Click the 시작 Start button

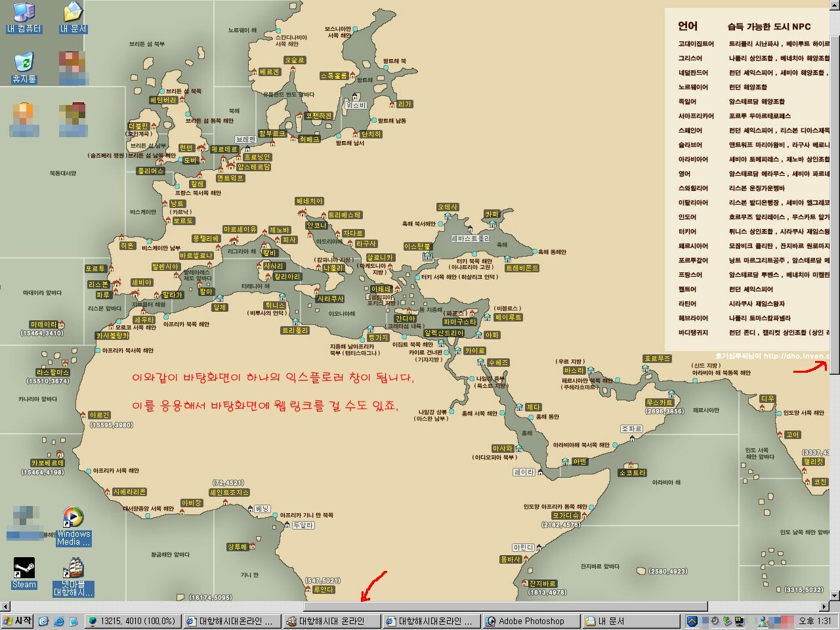[x=18, y=621]
